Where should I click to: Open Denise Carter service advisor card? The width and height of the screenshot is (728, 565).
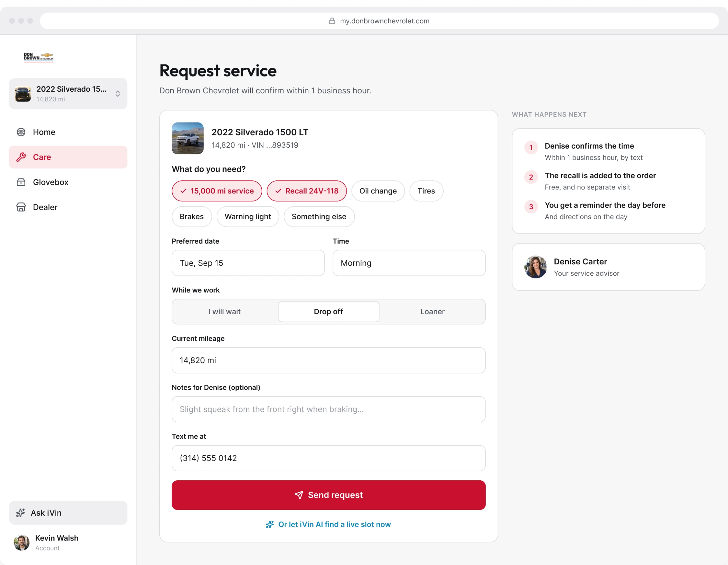coord(608,267)
